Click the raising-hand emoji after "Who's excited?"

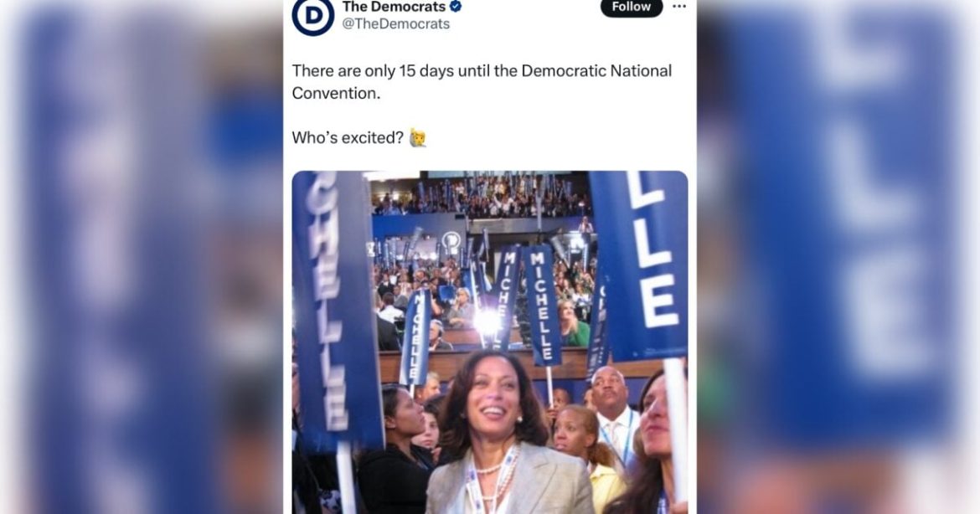coord(417,137)
